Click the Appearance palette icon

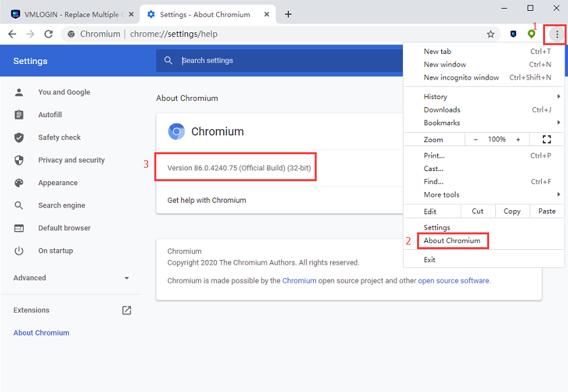[19, 183]
